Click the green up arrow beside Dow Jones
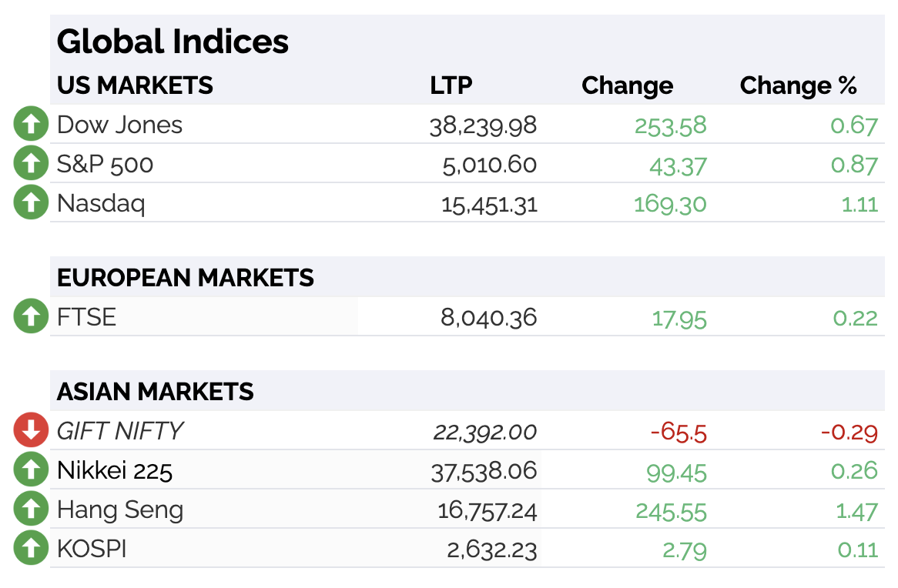The image size is (898, 588). click(x=31, y=124)
